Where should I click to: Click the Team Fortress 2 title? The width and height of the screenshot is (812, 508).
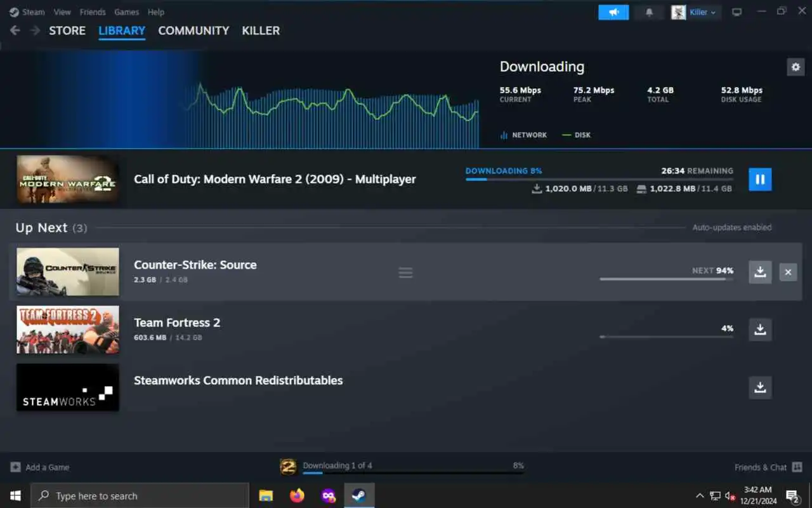pyautogui.click(x=177, y=323)
